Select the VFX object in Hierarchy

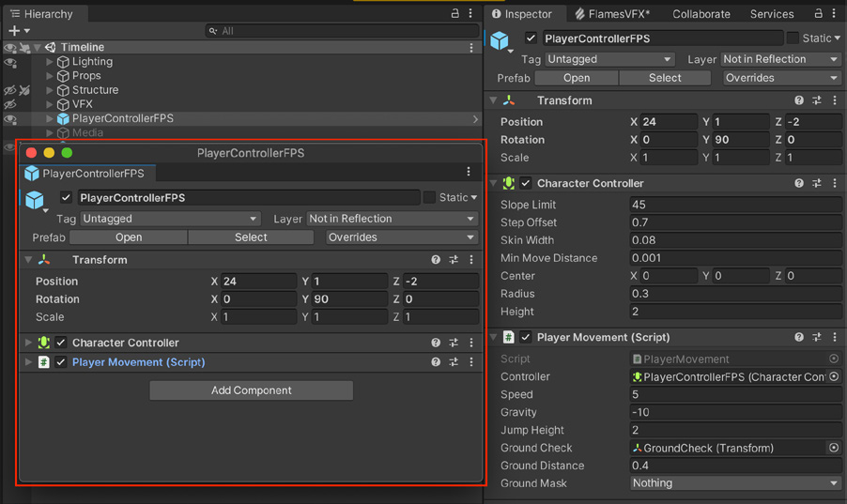pos(82,104)
